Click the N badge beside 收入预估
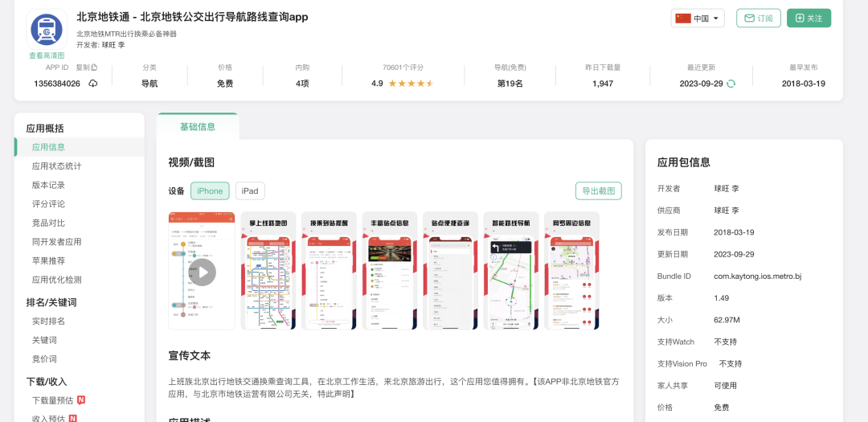This screenshot has height=422, width=868. click(72, 418)
